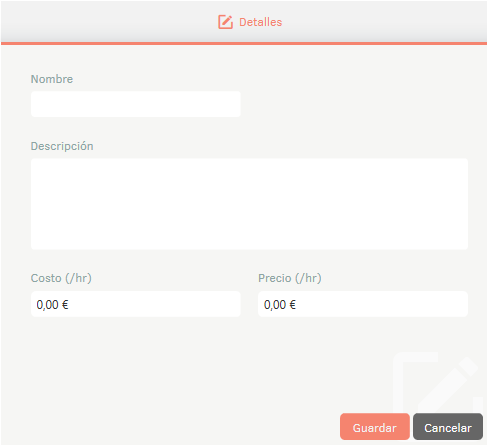Click the pencil edit icon beside Detalles
Viewport: 487px width, 445px height.
pyautogui.click(x=225, y=22)
